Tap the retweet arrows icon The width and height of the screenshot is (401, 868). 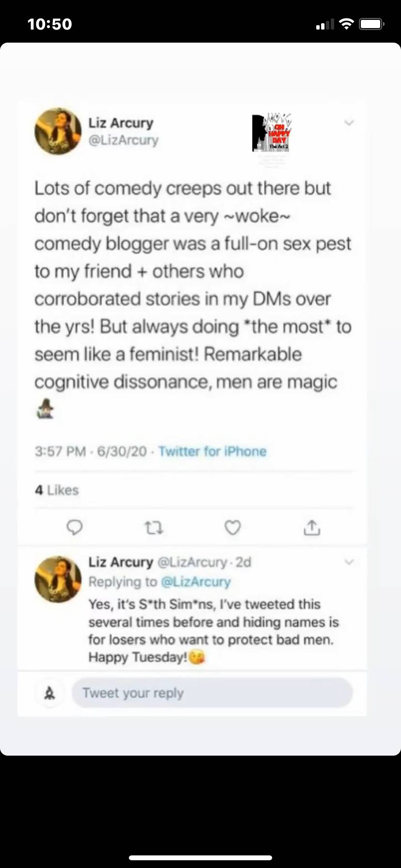tap(154, 527)
